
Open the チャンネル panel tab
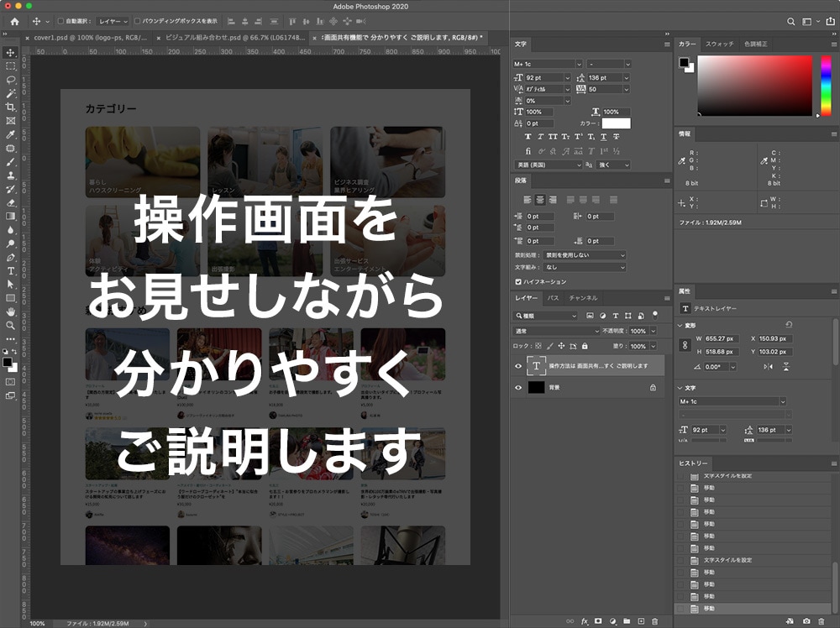[x=583, y=298]
